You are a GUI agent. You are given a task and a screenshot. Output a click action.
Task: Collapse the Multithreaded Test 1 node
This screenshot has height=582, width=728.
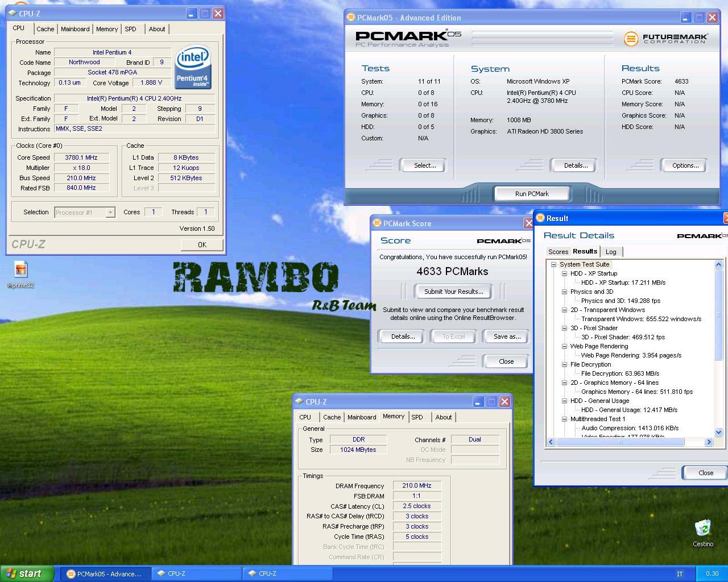pos(564,419)
